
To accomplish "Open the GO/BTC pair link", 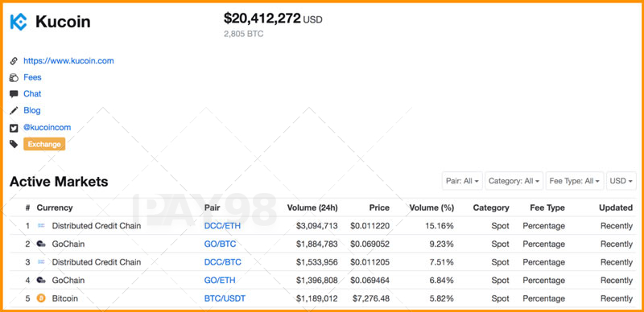I will click(220, 244).
